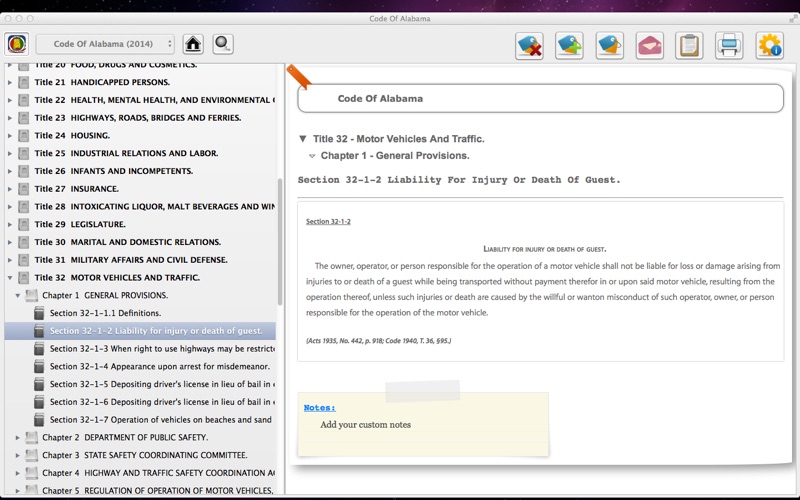This screenshot has width=800, height=500.
Task: Click book icon of Section 32-1-7 row
Action: click(x=39, y=420)
